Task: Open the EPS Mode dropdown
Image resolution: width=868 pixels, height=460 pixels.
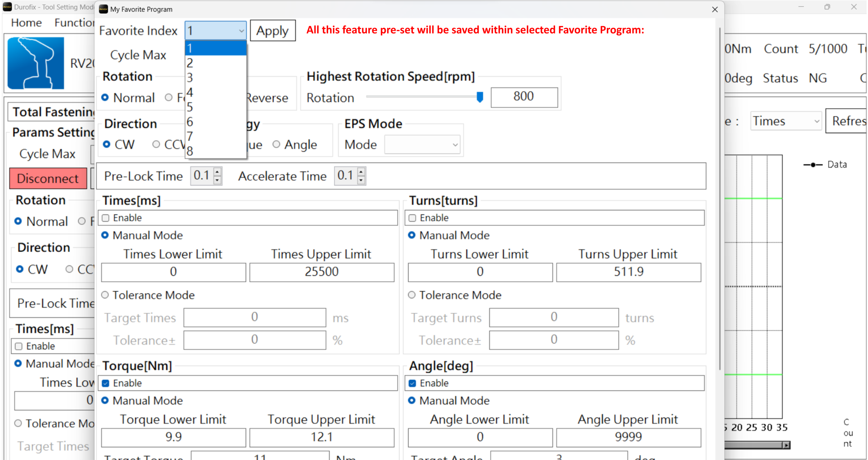Action: (x=422, y=145)
